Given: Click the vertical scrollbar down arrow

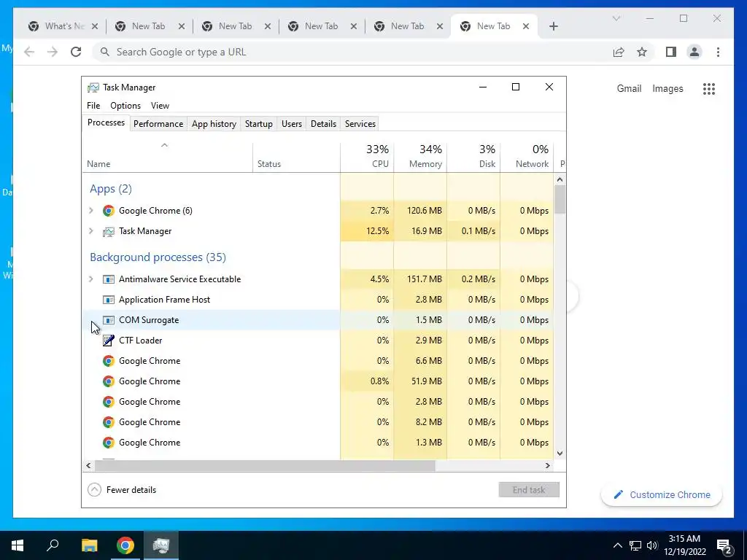Looking at the screenshot, I should click(560, 454).
